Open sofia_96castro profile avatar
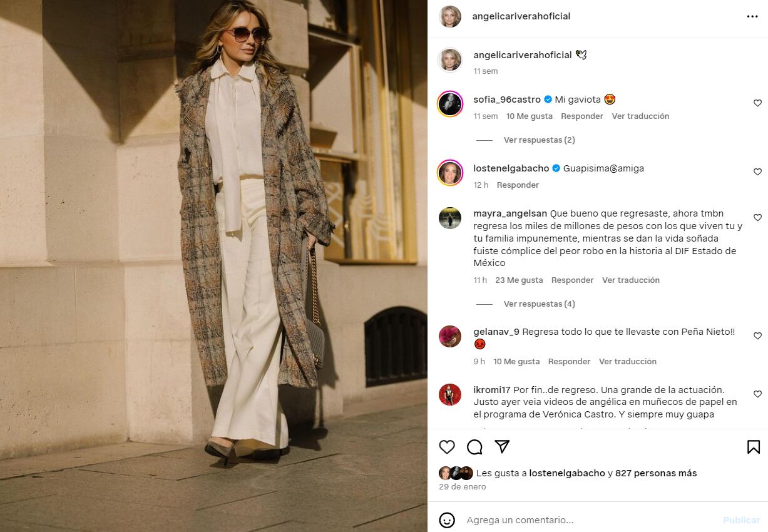 click(x=450, y=104)
